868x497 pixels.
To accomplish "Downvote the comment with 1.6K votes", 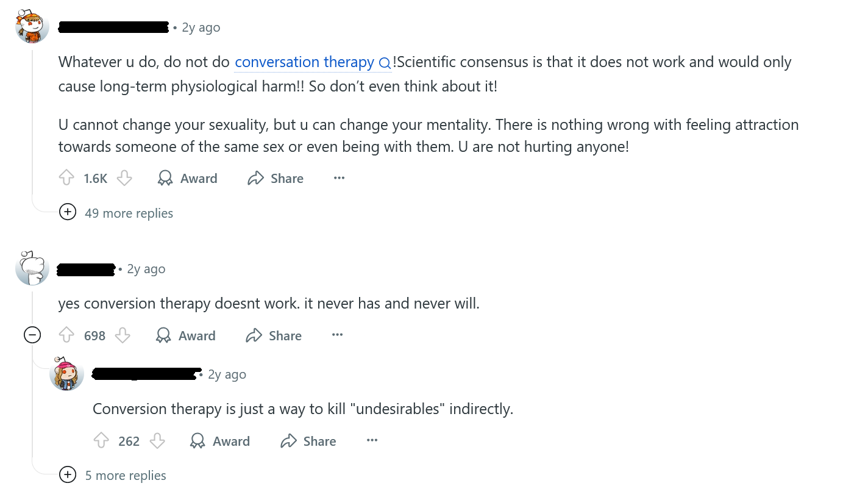I will [x=124, y=178].
